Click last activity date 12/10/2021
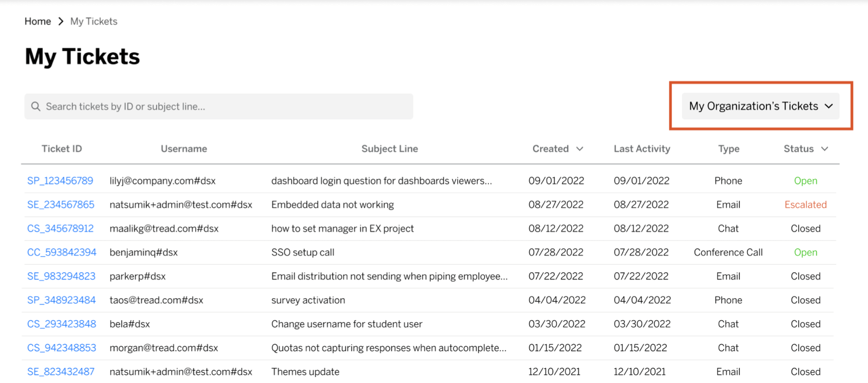 (640, 372)
